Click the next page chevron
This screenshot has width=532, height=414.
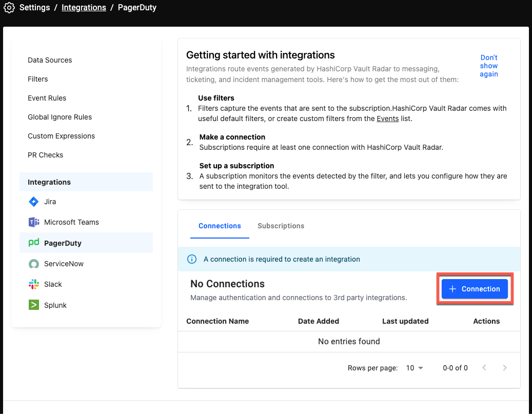coord(505,368)
